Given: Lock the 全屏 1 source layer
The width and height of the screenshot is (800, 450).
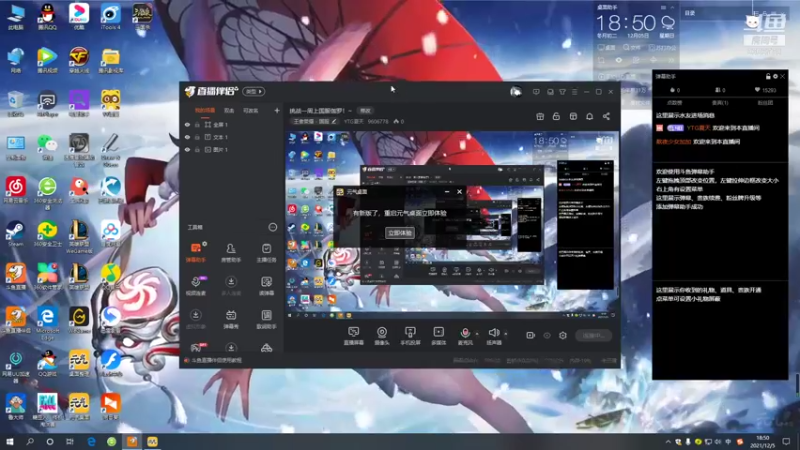Looking at the screenshot, I should click(197, 124).
